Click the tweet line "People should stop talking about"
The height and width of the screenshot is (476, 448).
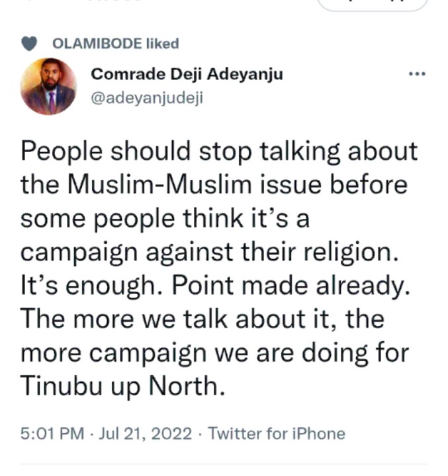click(x=219, y=151)
